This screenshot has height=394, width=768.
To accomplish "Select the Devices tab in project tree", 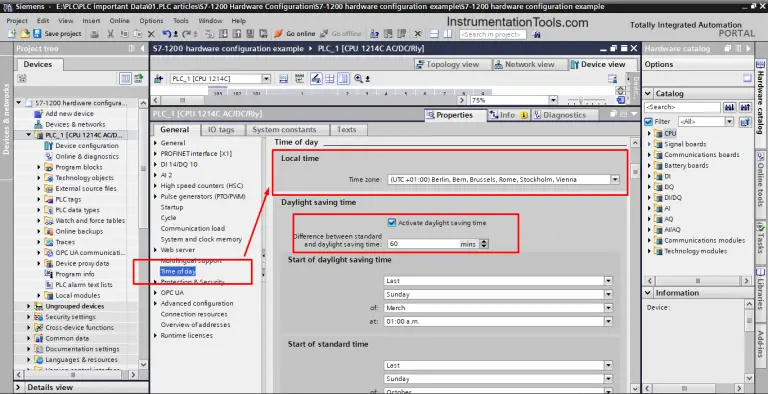I will coord(38,65).
